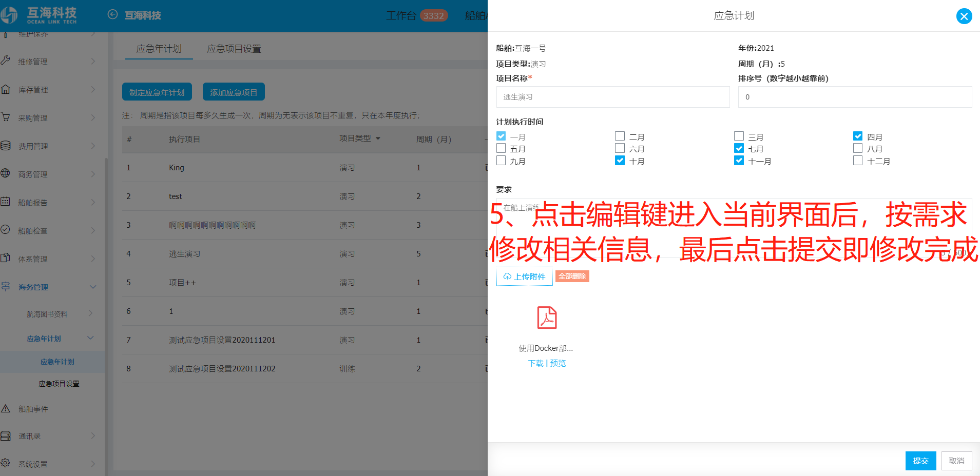Click the 测试应急项目设置2020111202 row
The height and width of the screenshot is (476, 980).
click(x=305, y=368)
